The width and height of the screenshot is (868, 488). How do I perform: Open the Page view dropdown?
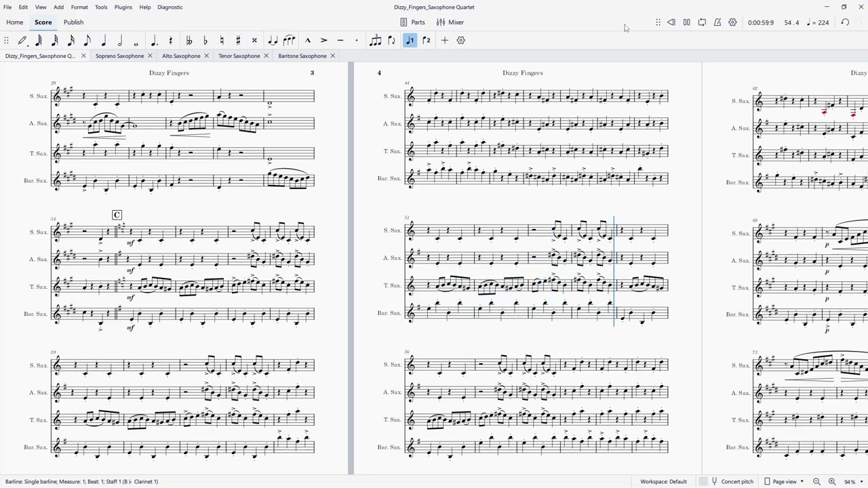point(784,482)
